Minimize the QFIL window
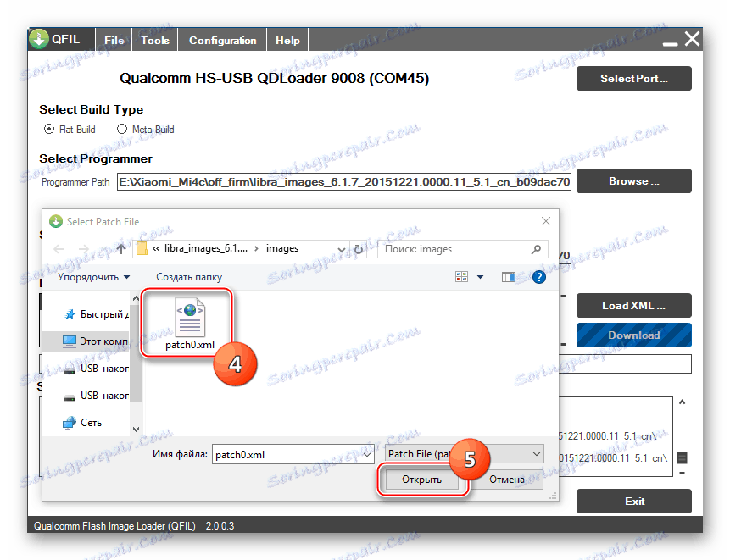730x560 pixels. tap(670, 43)
